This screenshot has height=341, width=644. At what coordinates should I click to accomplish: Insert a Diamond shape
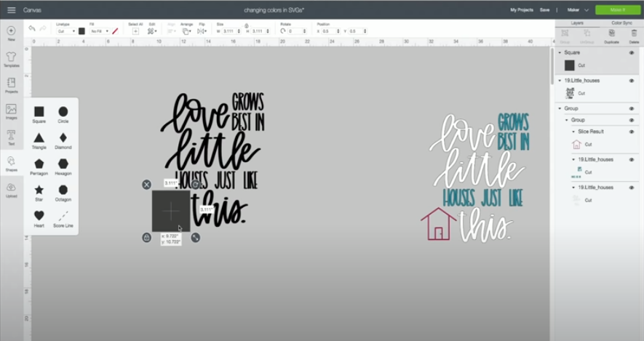(x=63, y=141)
